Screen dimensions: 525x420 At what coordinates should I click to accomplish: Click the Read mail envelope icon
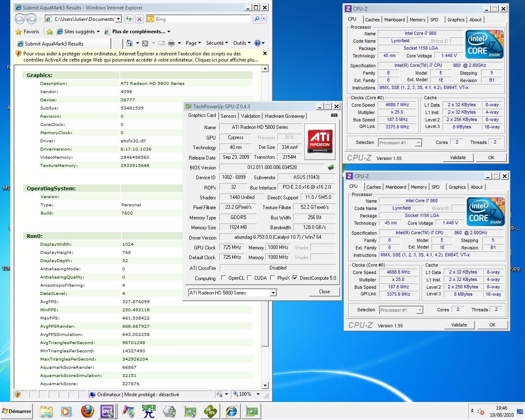click(x=161, y=43)
